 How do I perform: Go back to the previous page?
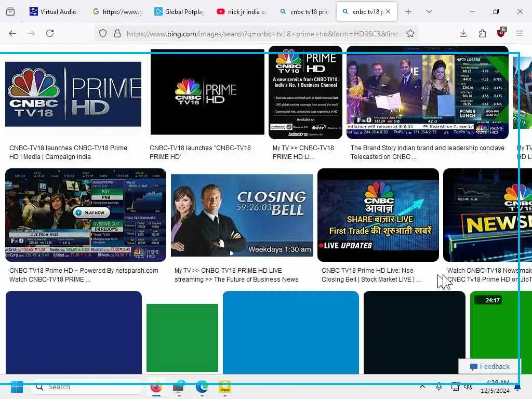12,33
